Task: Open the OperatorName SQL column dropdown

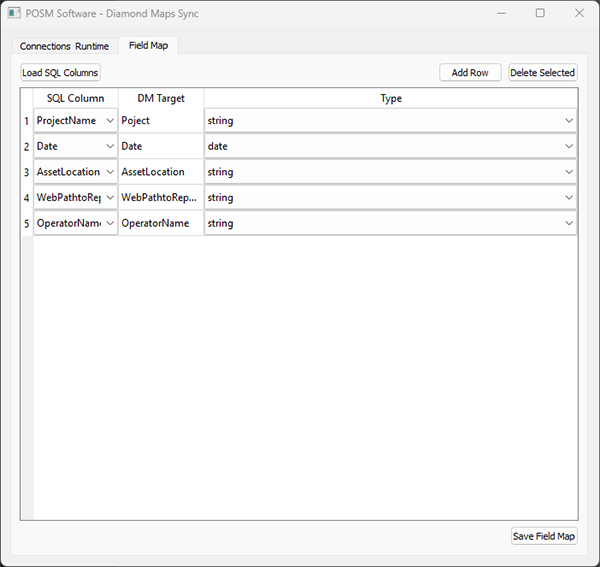Action: pyautogui.click(x=109, y=224)
